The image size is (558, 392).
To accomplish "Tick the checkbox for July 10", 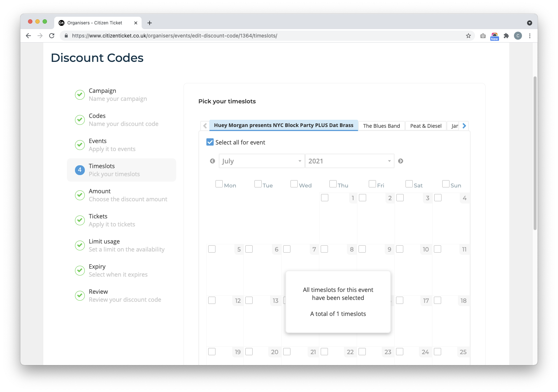I will tap(400, 249).
